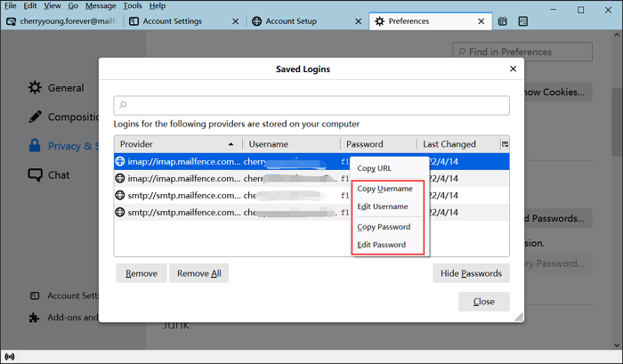Click the Remove All button
This screenshot has width=623, height=364.
pos(198,273)
